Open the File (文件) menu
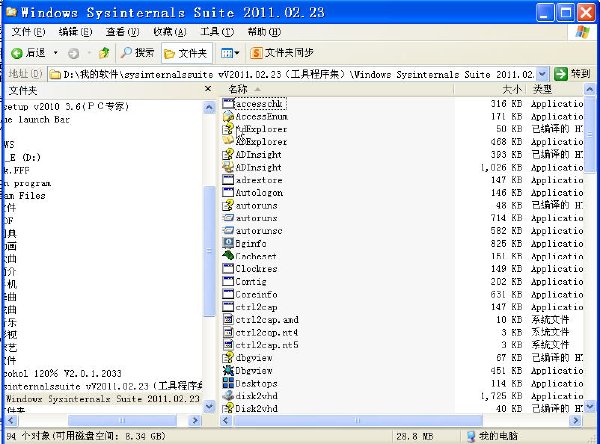 coord(28,32)
